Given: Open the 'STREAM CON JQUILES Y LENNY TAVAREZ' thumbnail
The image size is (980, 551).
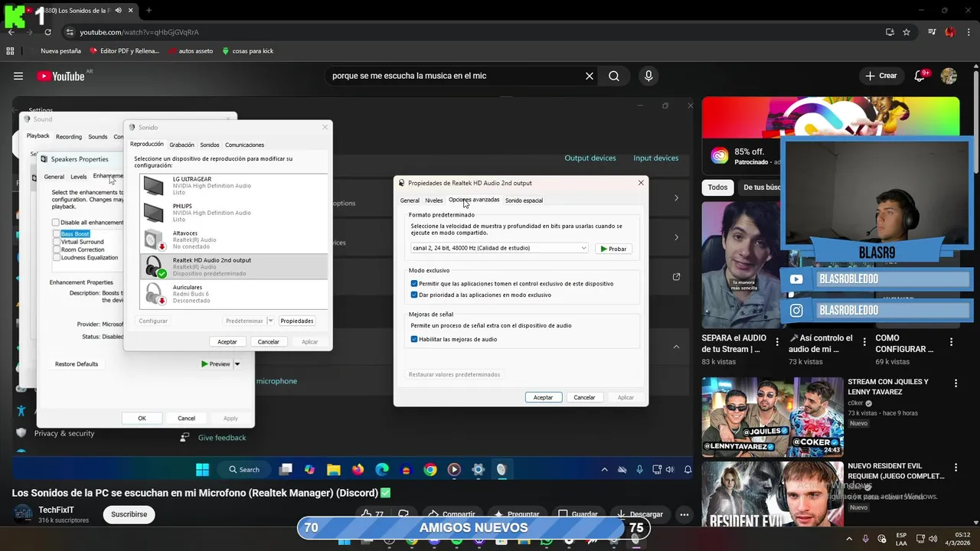Looking at the screenshot, I should coord(773,417).
